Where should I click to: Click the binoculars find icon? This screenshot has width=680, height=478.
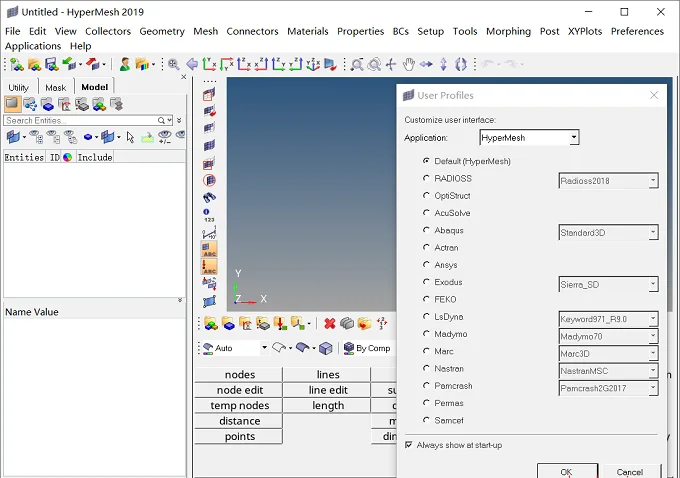(x=209, y=197)
